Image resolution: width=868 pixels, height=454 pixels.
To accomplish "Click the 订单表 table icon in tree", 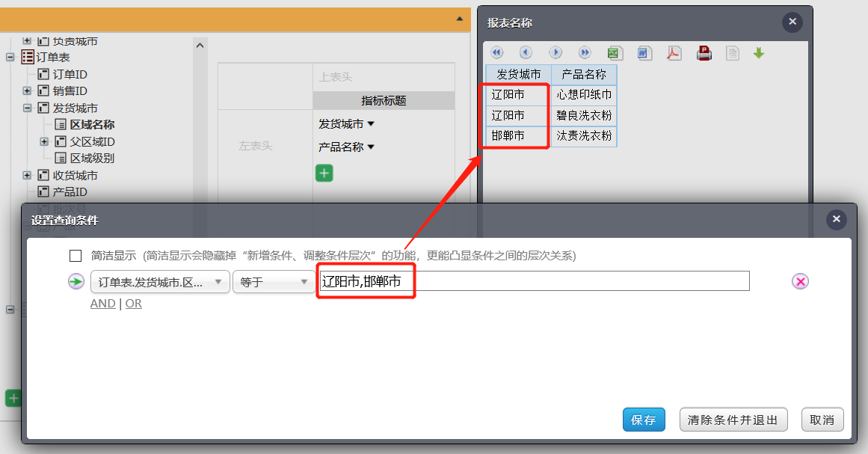I will [x=28, y=57].
